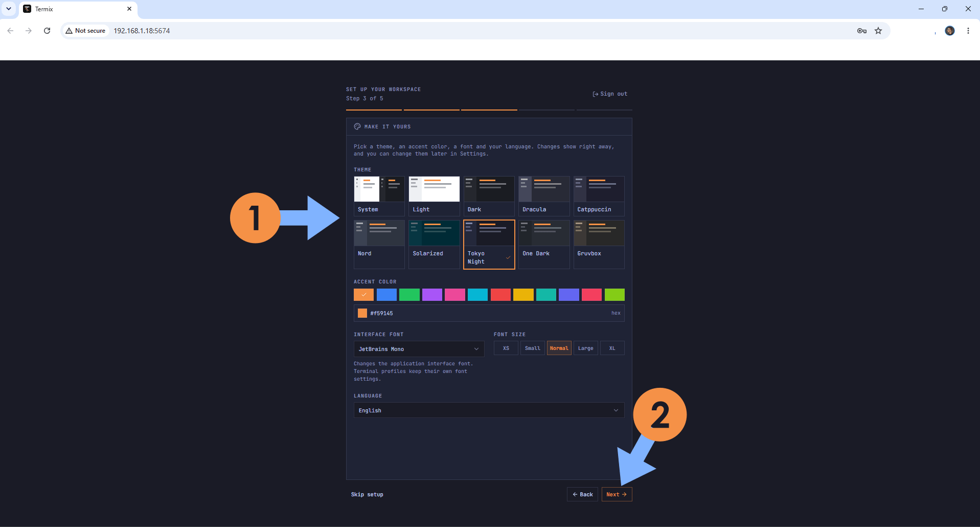Pick the green accent color swatch
Screen dimensions: 980x527
[409, 295]
